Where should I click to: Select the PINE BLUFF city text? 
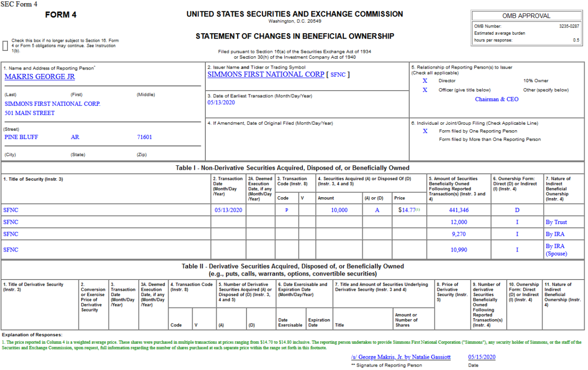(21, 137)
